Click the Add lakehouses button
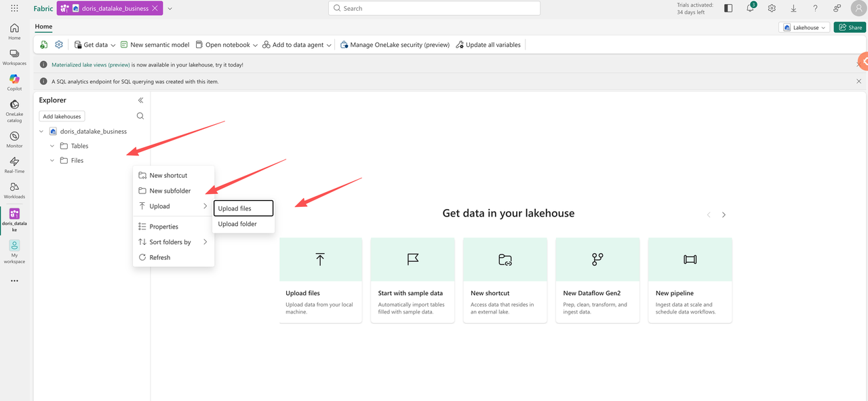The image size is (868, 401). pyautogui.click(x=62, y=116)
